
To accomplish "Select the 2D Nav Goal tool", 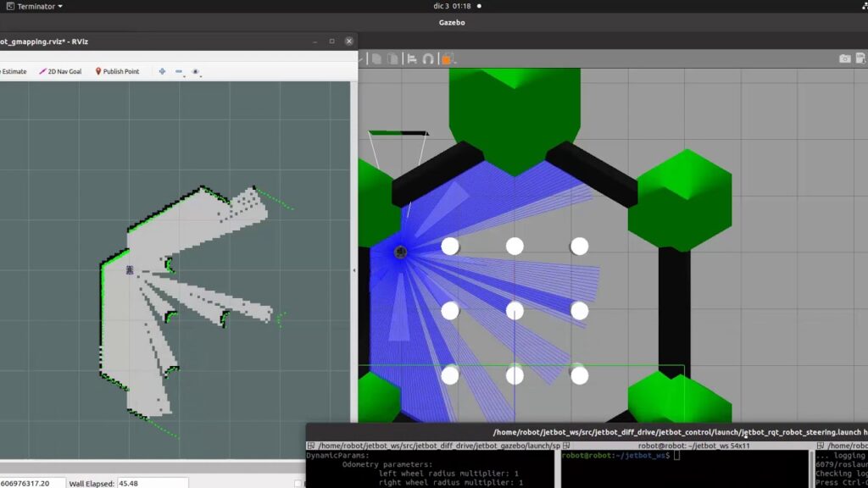I will (x=59, y=72).
